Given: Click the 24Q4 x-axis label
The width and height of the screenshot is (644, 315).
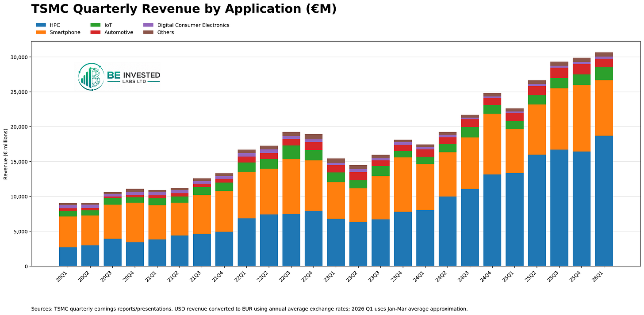Looking at the screenshot, I should (487, 276).
